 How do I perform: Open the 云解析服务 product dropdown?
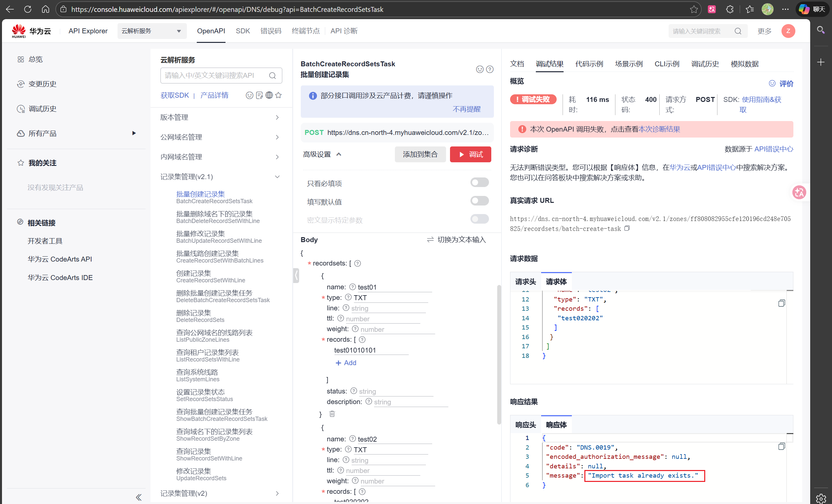click(152, 31)
